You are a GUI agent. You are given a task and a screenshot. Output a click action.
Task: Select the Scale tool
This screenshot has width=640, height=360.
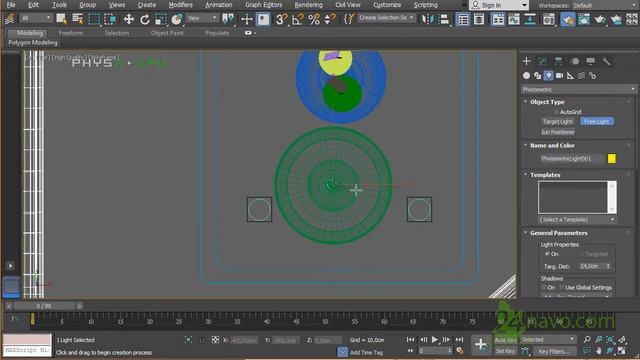(x=161, y=19)
